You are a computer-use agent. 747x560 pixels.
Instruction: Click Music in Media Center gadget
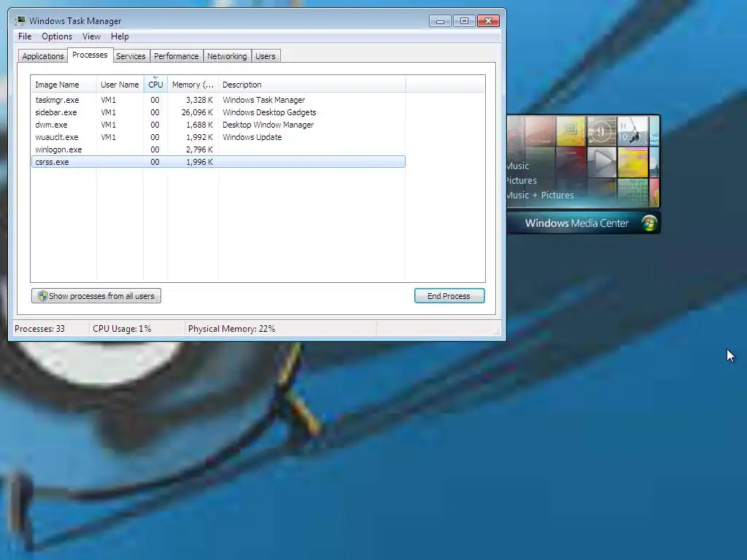tap(519, 166)
